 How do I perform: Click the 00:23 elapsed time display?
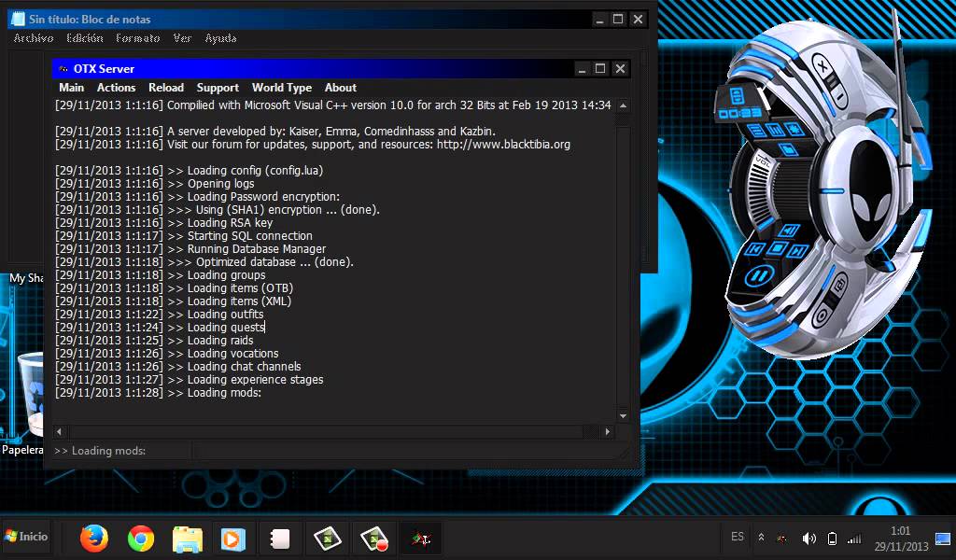click(x=739, y=113)
